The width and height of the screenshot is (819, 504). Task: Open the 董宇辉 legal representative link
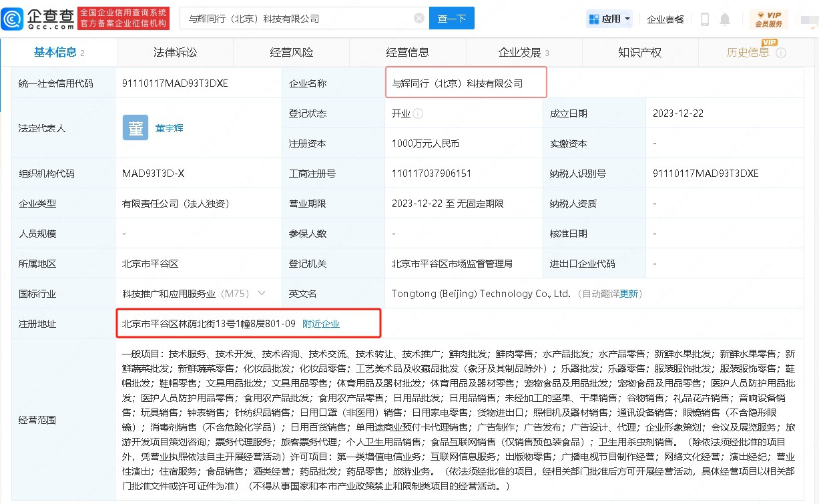click(169, 128)
